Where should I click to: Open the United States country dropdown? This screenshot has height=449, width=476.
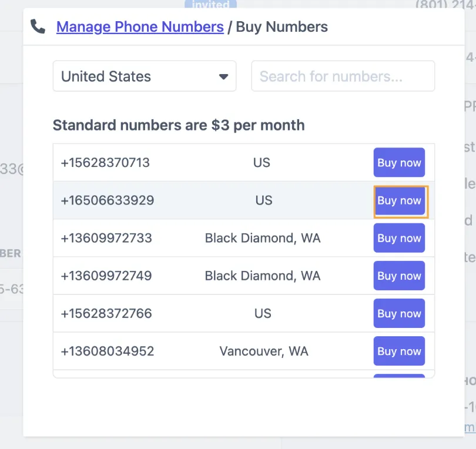coord(145,76)
